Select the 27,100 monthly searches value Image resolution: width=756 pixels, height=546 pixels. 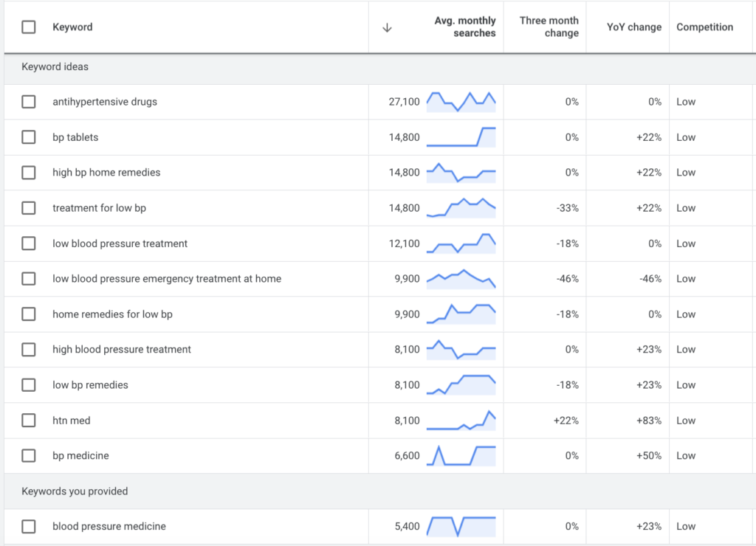(404, 102)
